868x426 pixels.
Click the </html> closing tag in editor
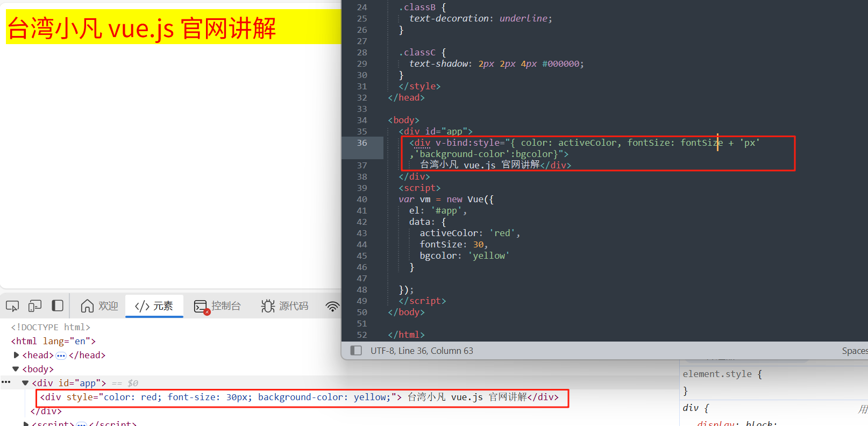click(407, 335)
